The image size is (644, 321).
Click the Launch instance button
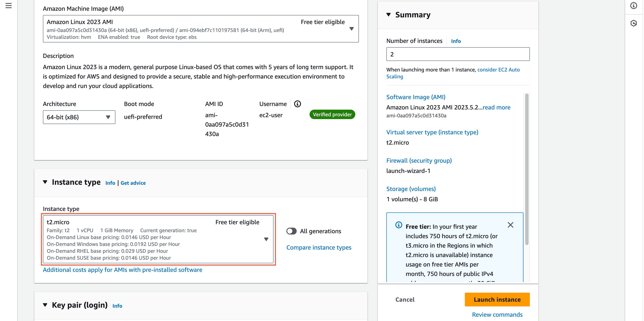(x=497, y=299)
